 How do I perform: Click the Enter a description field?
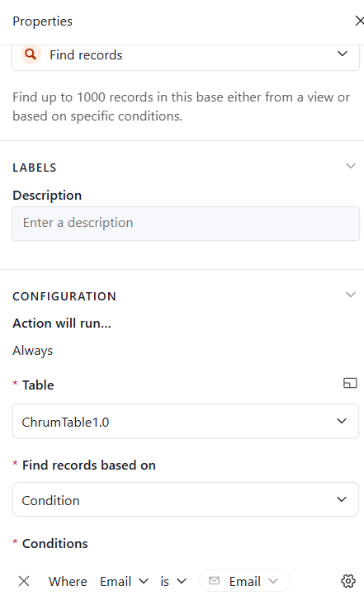click(186, 224)
